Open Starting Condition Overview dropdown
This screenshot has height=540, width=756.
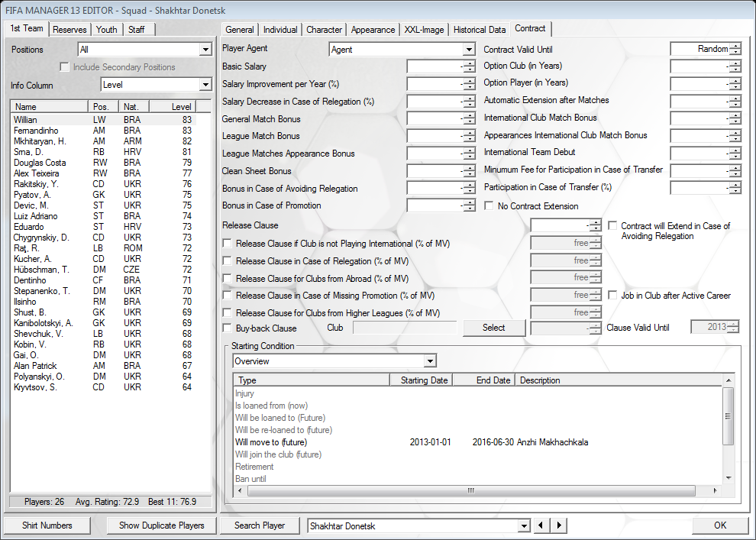[430, 361]
